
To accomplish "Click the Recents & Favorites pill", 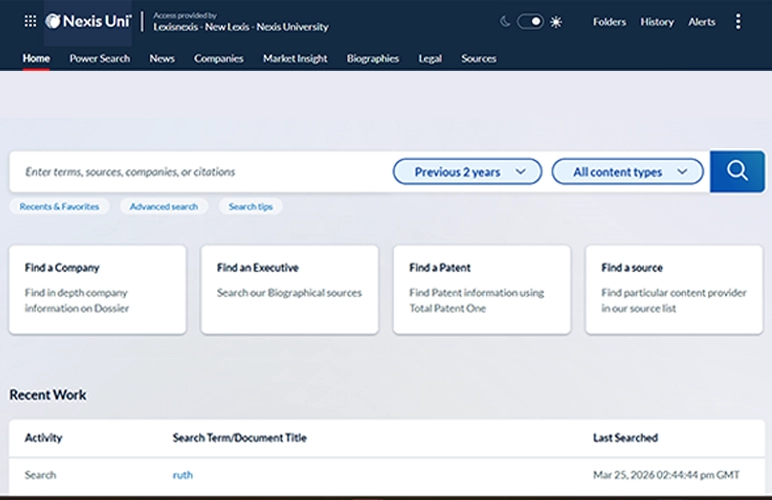I will [59, 207].
